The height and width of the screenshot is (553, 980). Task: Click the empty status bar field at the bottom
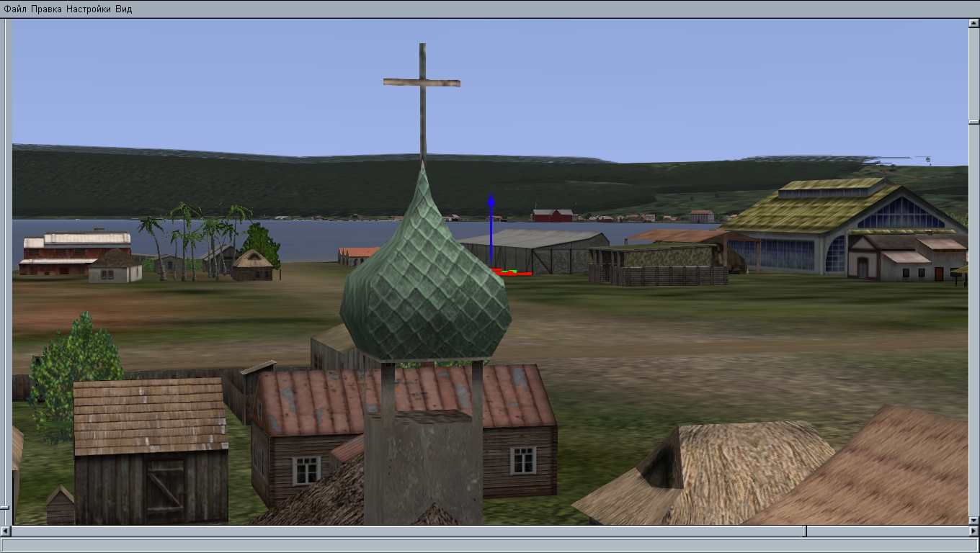click(490, 545)
